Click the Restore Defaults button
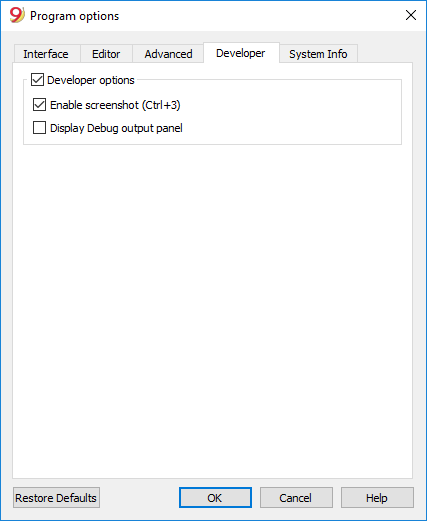The width and height of the screenshot is (427, 522). (x=56, y=498)
